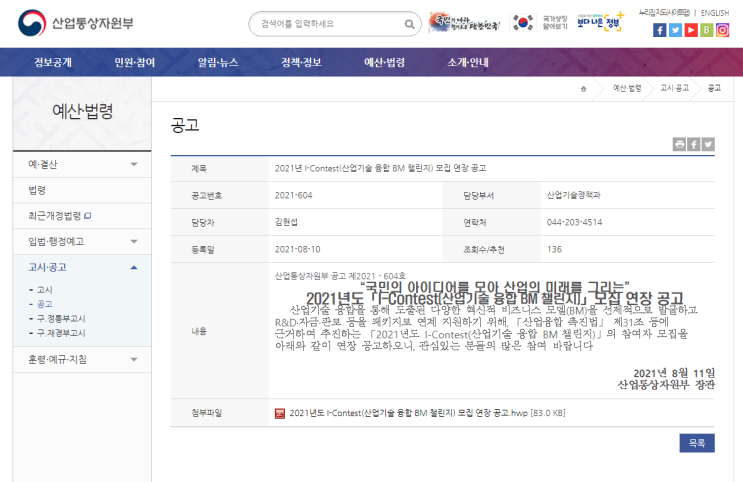743x482 pixels.
Task: Click the Ministry logo 산업통상자원부
Action: click(x=76, y=23)
